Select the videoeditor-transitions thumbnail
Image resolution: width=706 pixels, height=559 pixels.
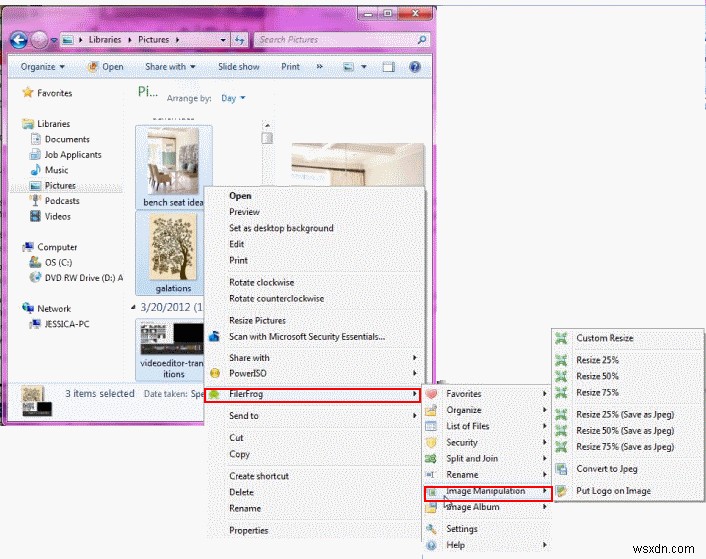coord(171,339)
